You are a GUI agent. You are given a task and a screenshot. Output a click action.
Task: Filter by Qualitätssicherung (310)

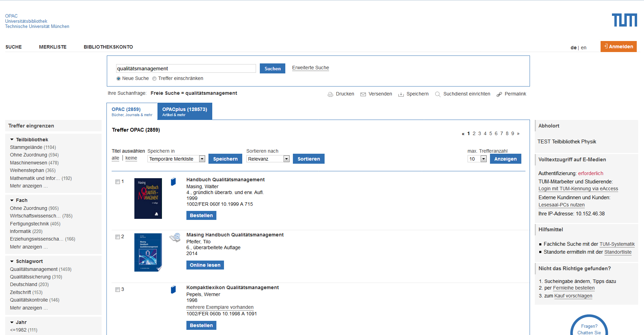pyautogui.click(x=36, y=277)
